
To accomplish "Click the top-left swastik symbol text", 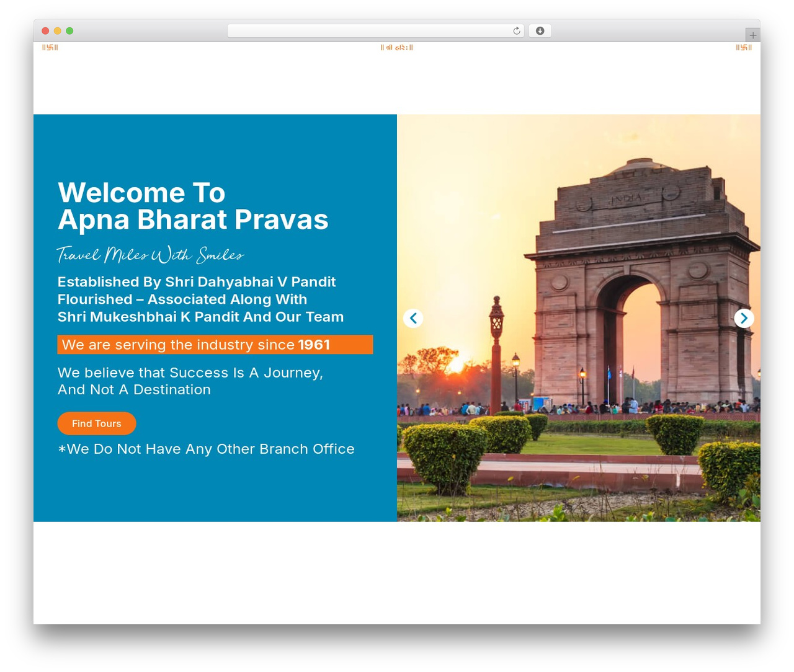I will coord(50,48).
